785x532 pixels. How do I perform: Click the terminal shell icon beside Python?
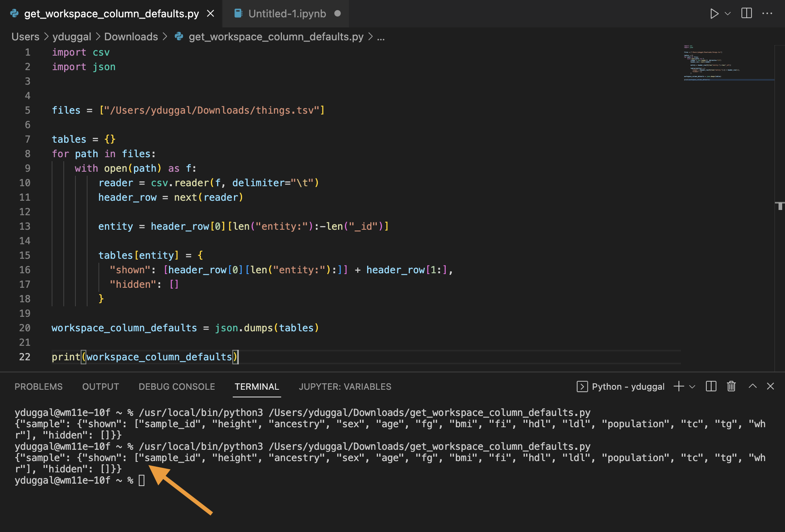582,387
